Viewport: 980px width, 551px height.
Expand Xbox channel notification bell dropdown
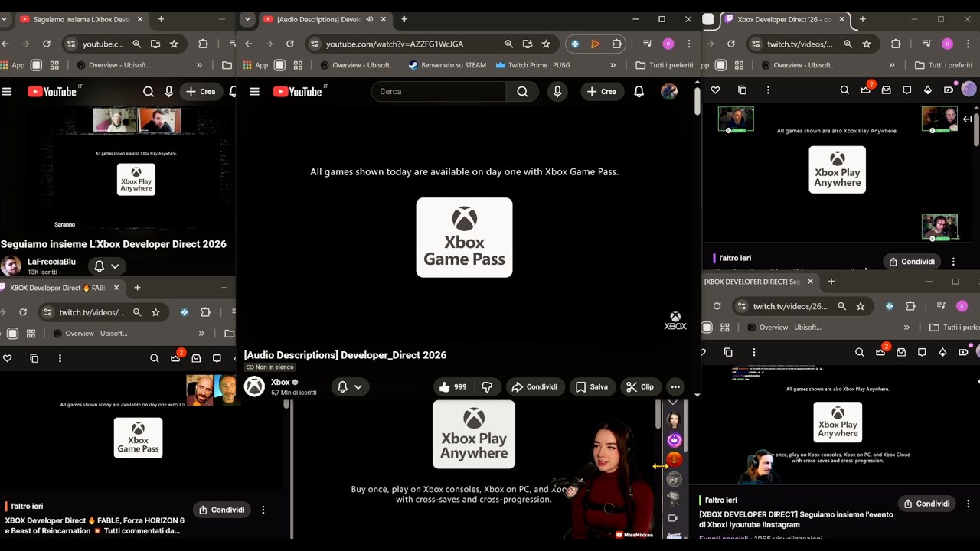pyautogui.click(x=358, y=387)
